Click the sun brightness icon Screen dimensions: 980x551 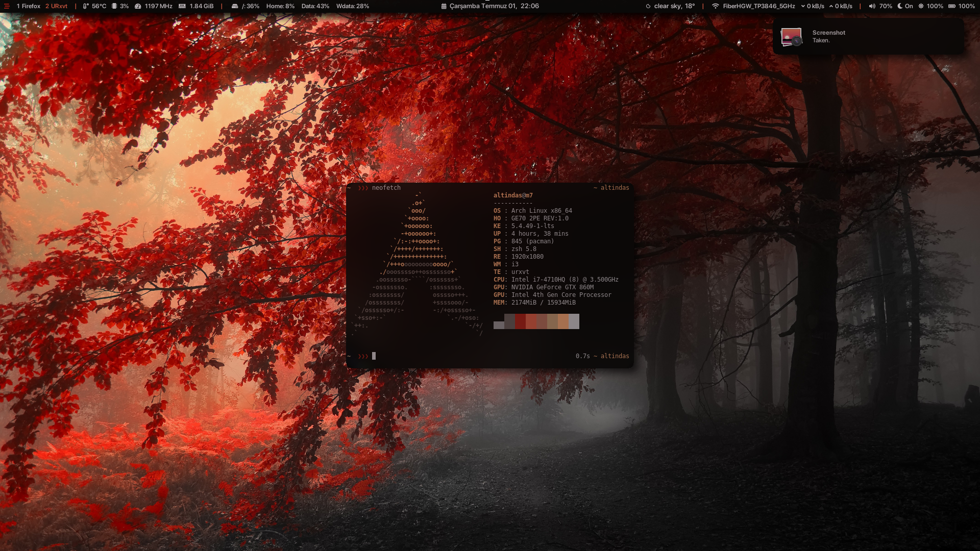pyautogui.click(x=921, y=6)
